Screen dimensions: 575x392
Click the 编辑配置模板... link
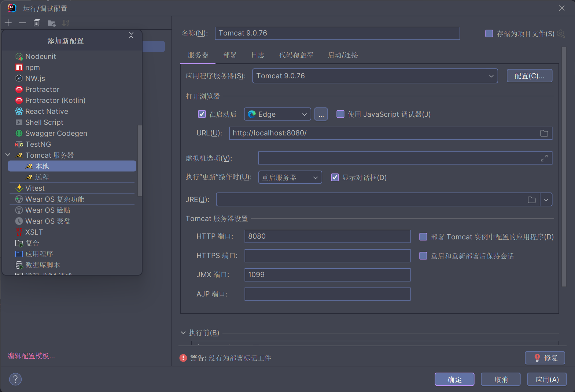[x=31, y=356]
